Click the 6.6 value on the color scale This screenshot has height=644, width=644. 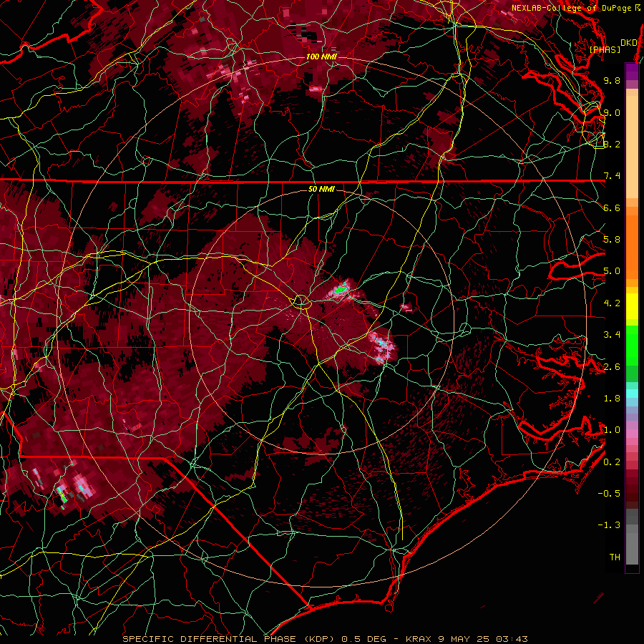[x=612, y=208]
